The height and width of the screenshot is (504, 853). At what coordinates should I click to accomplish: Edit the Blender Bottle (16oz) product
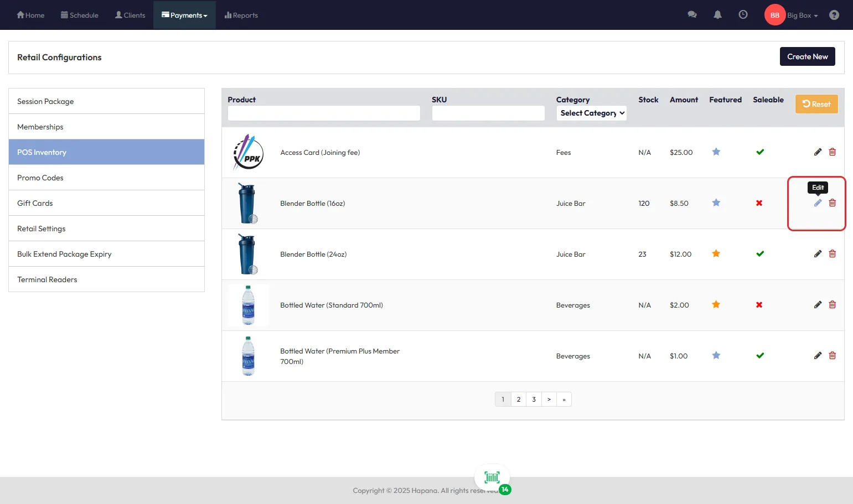(818, 203)
